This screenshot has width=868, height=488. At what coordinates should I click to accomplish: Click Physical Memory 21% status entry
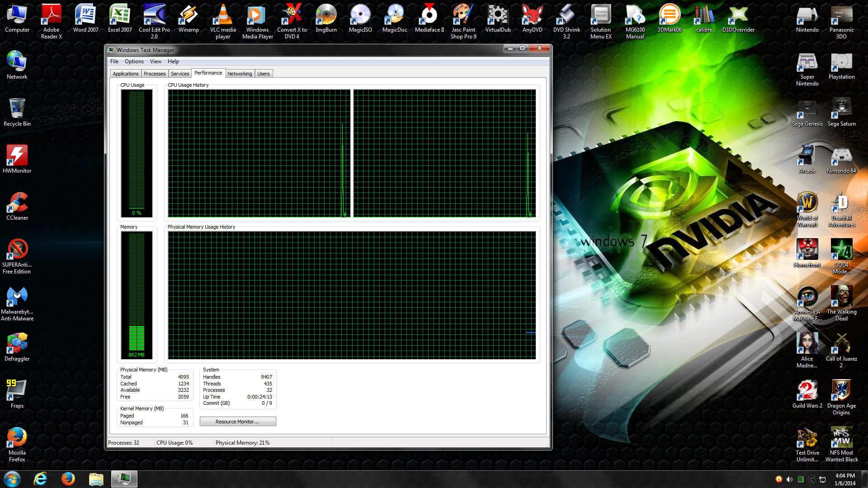click(242, 443)
